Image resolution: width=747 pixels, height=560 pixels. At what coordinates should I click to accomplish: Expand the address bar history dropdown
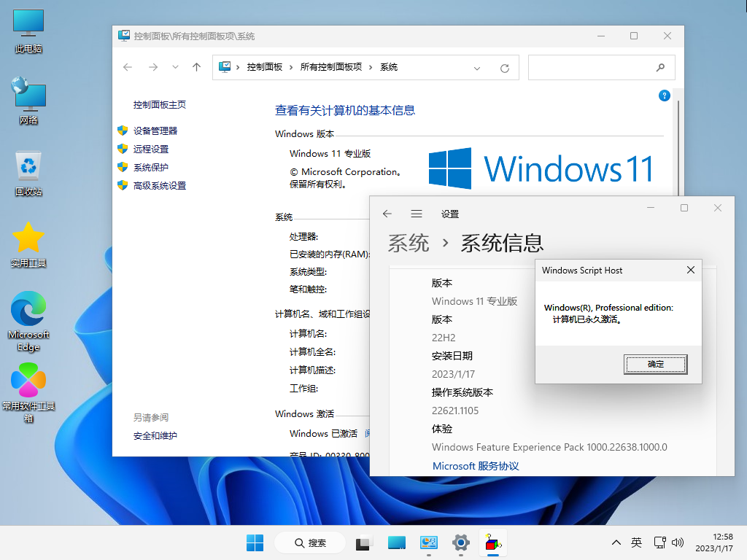tap(477, 68)
